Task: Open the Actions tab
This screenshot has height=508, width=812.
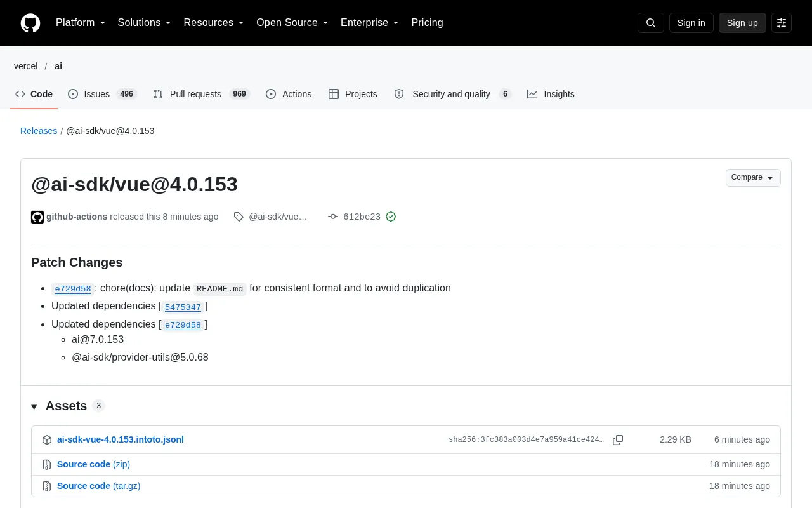Action: point(289,94)
